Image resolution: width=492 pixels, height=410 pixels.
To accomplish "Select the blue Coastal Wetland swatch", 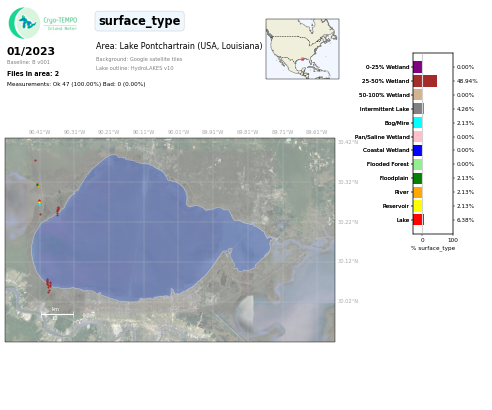I will pyautogui.click(x=418, y=150).
